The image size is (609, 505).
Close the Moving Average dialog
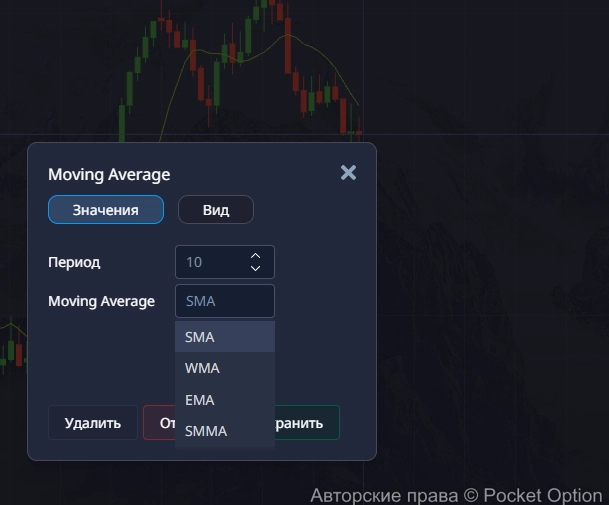pyautogui.click(x=348, y=173)
